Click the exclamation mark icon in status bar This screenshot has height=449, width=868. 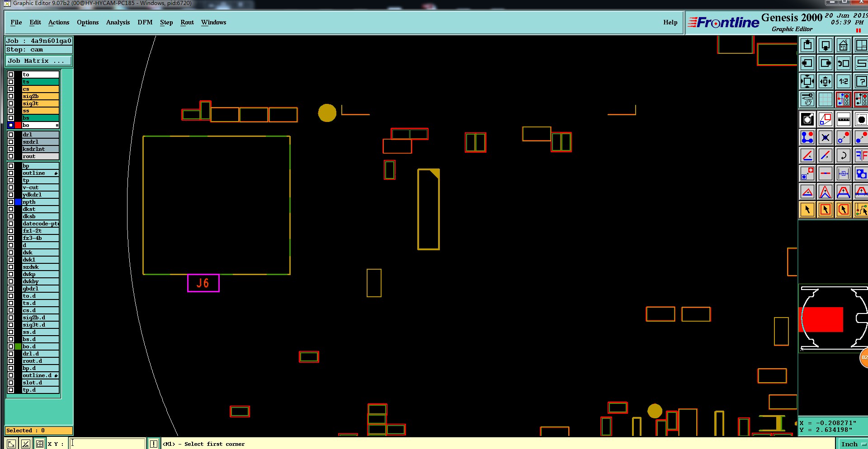tap(154, 444)
